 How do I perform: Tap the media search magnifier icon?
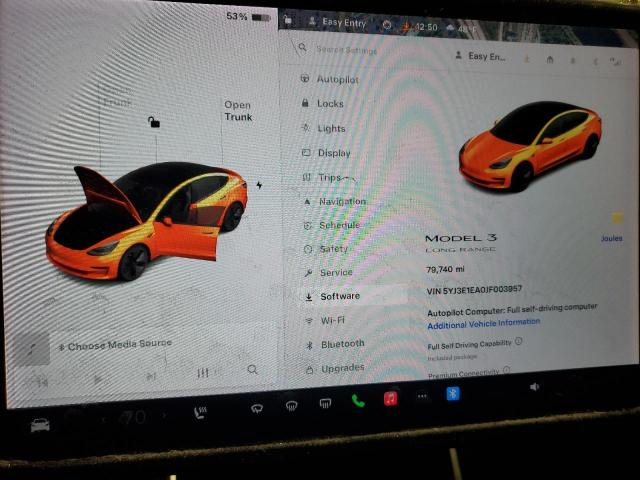(252, 370)
